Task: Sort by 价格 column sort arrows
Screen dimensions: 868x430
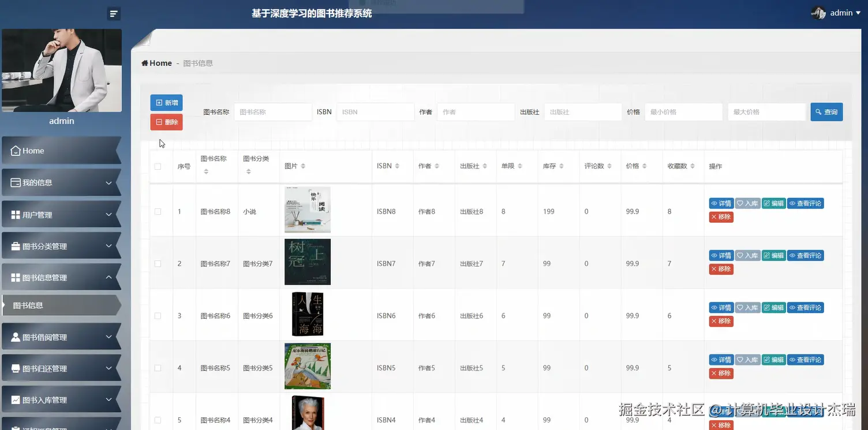Action: point(645,166)
